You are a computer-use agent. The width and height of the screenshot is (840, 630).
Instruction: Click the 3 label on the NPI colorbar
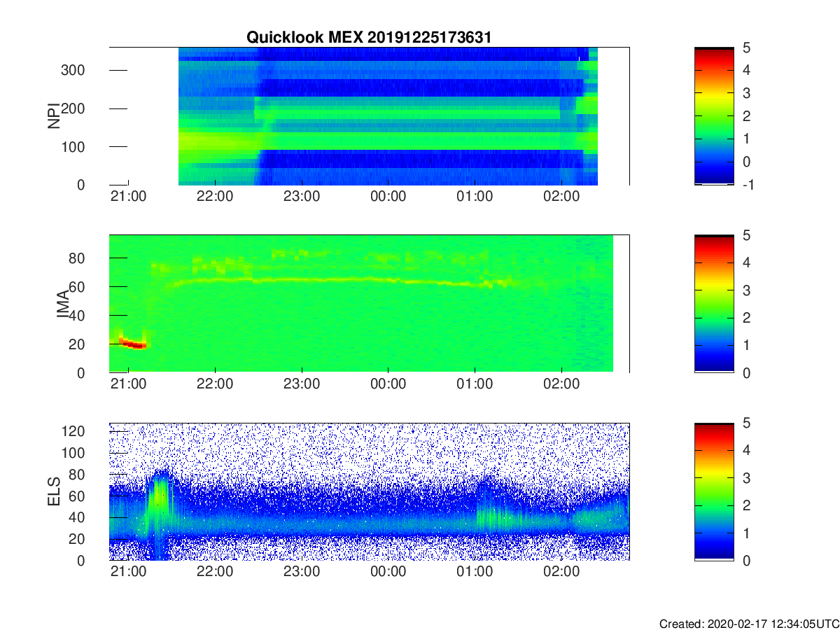(x=747, y=93)
